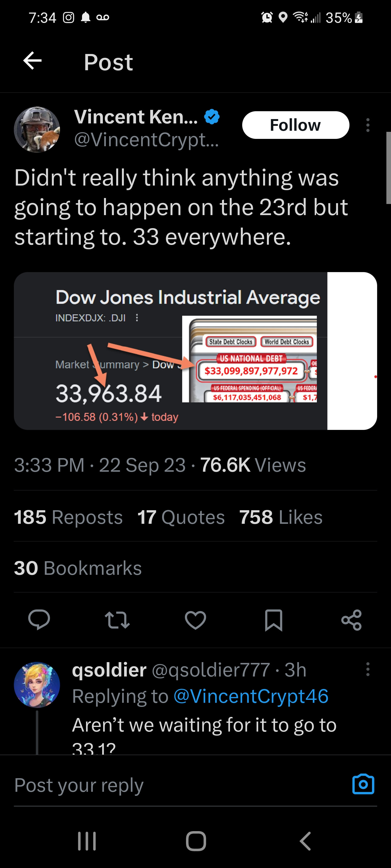The height and width of the screenshot is (868, 391).
Task: View the 185 Reposts list
Action: pos(68,517)
